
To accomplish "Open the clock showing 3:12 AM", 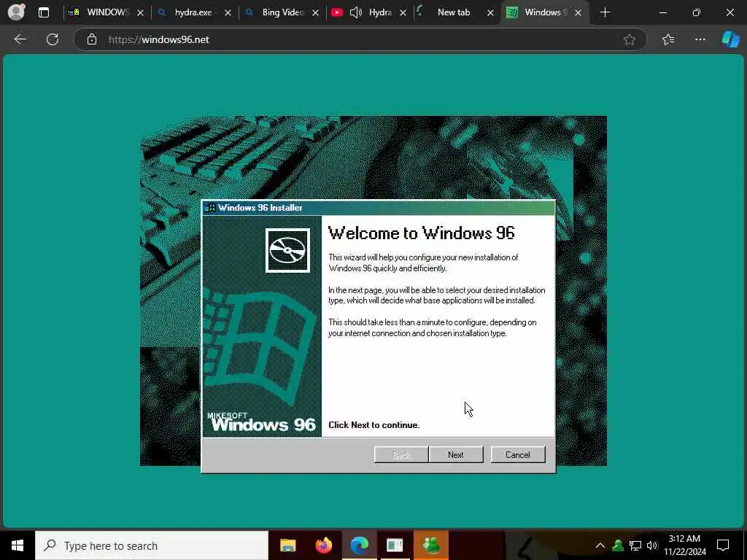I will pyautogui.click(x=684, y=545).
